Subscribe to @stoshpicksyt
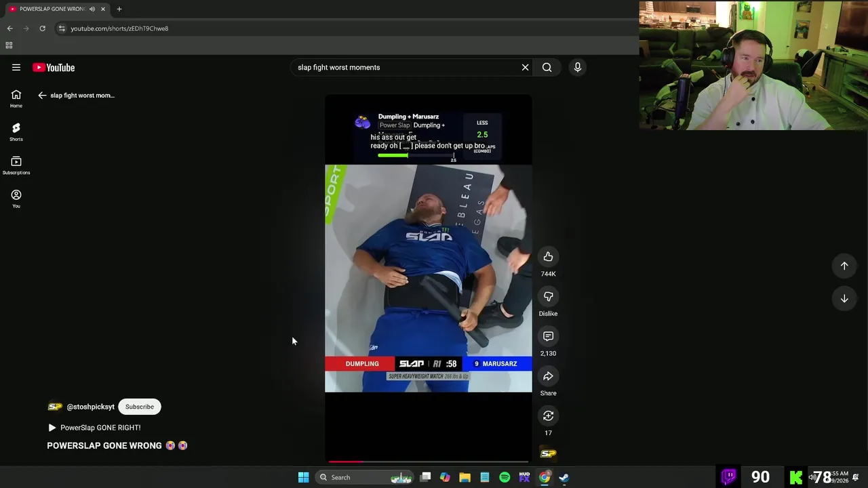868x488 pixels. pos(140,407)
